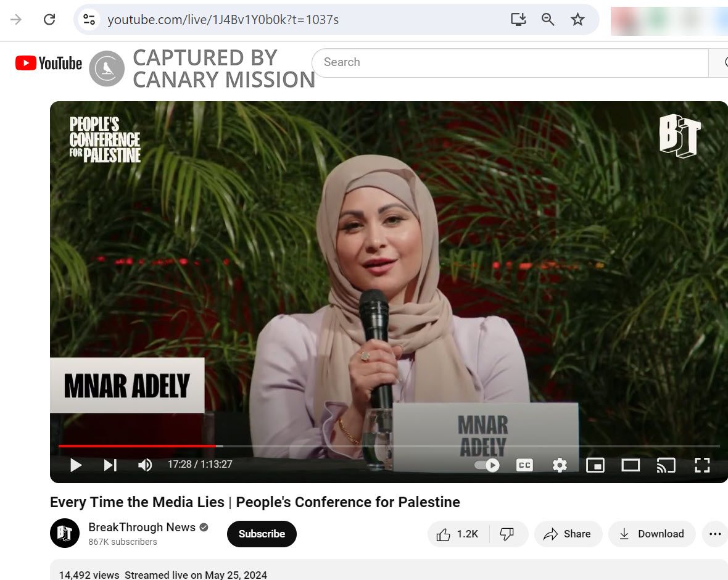Cast the video to a device
The image size is (728, 580).
pos(666,465)
